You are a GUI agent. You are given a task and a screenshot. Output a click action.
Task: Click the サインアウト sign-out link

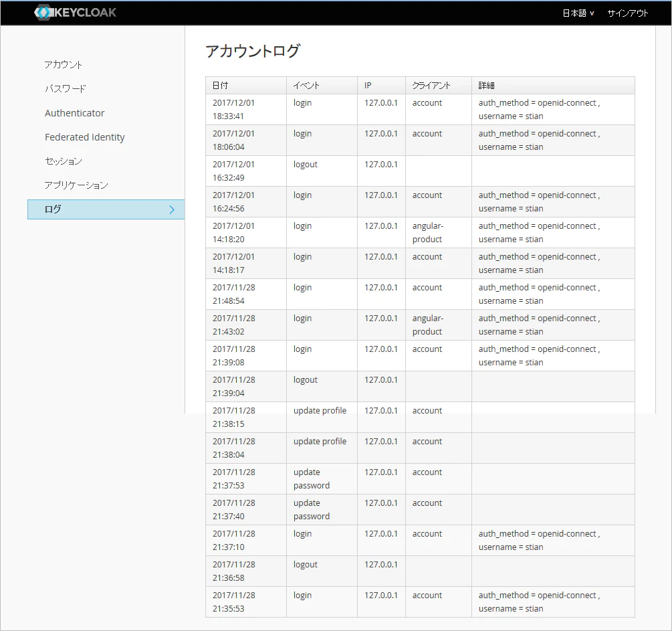627,13
